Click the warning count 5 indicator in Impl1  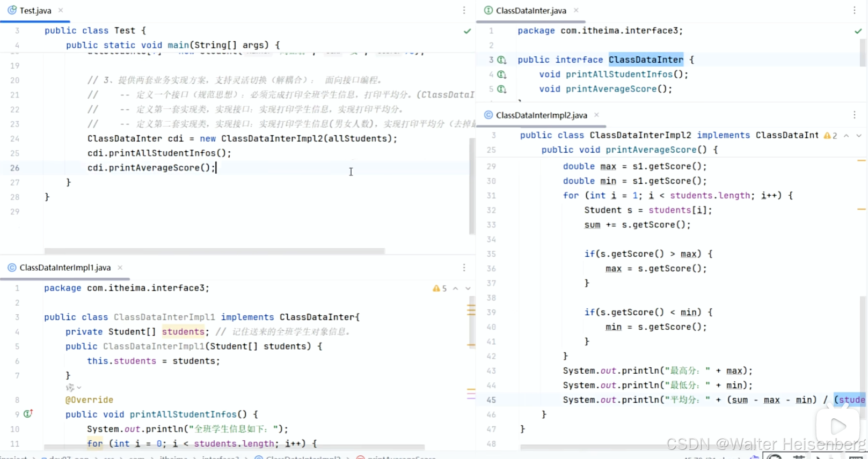[x=440, y=288]
